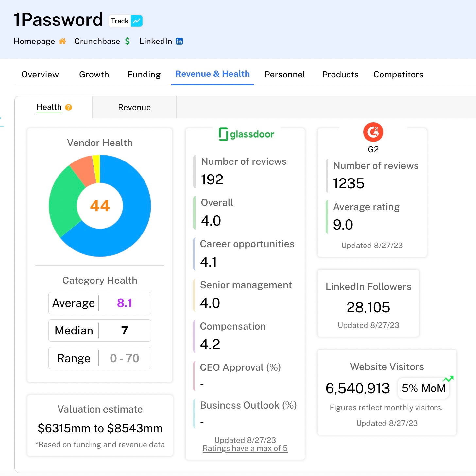
Task: Click Glassdoor Overall rating 4.0
Action: [211, 221]
